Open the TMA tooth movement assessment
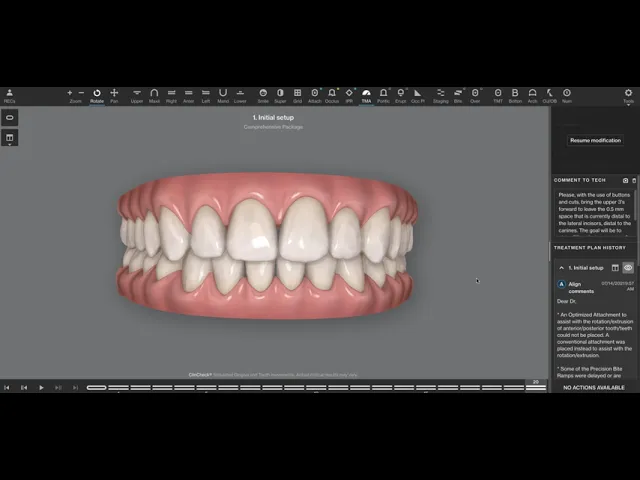This screenshot has height=480, width=640. point(366,96)
